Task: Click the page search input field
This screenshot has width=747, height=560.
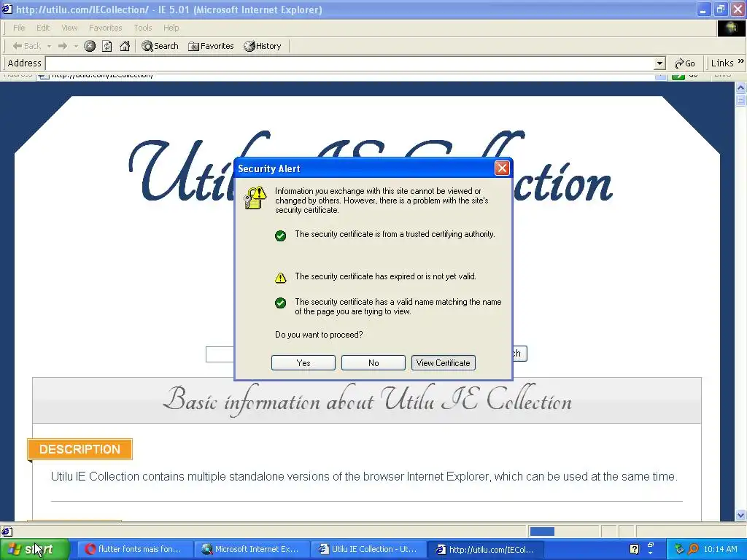Action: (220, 354)
